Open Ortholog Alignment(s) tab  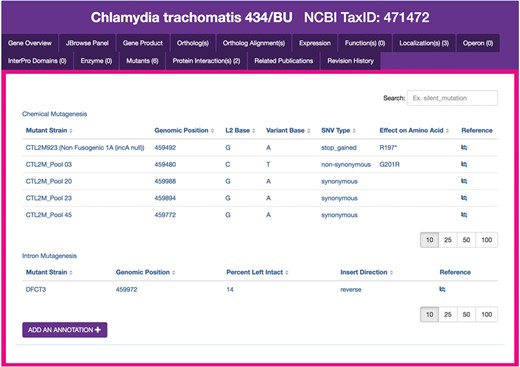click(254, 43)
